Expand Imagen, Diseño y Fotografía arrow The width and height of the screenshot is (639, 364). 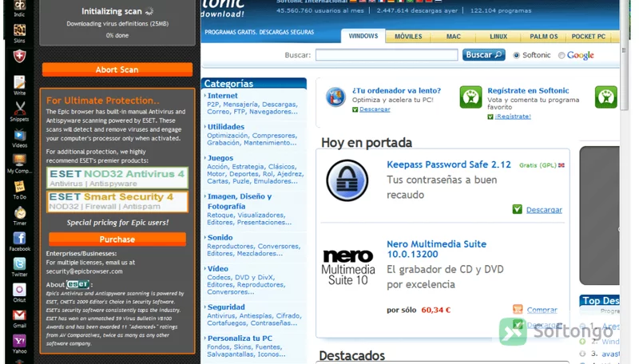205,196
